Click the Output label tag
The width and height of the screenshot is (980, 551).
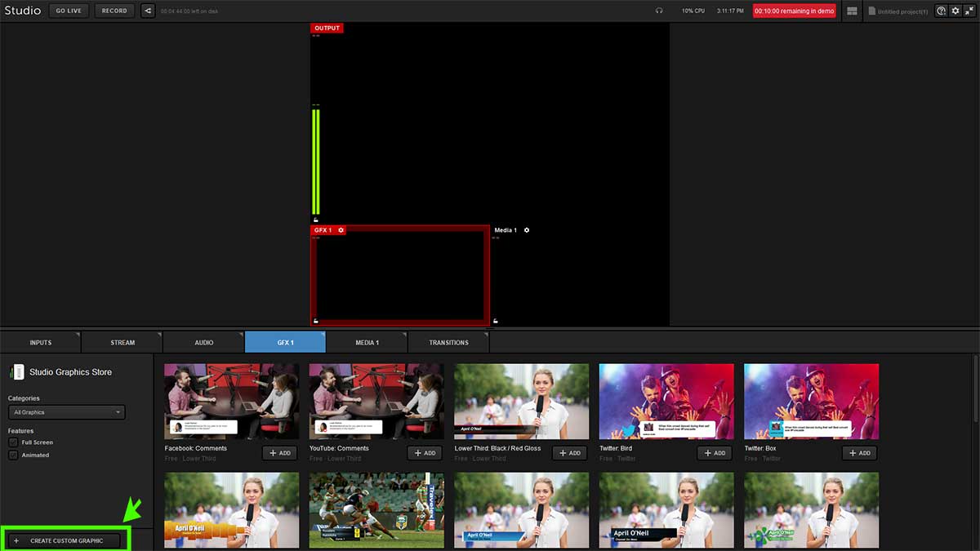327,29
